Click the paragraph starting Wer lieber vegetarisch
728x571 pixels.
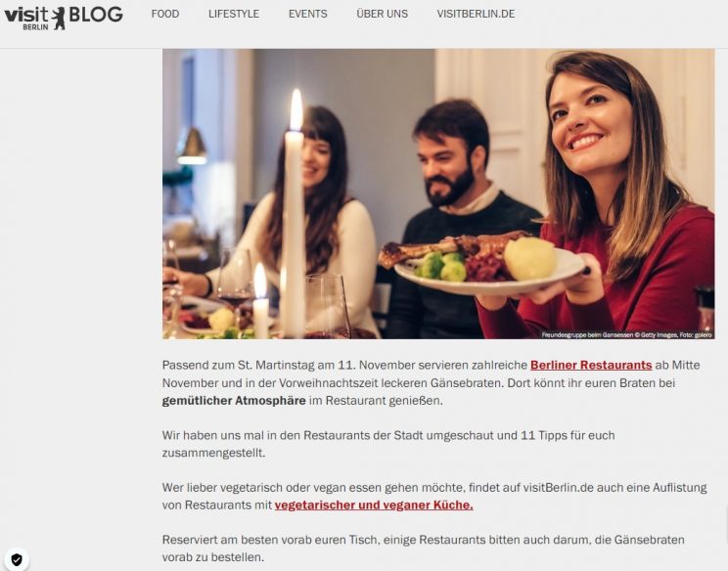pos(434,496)
